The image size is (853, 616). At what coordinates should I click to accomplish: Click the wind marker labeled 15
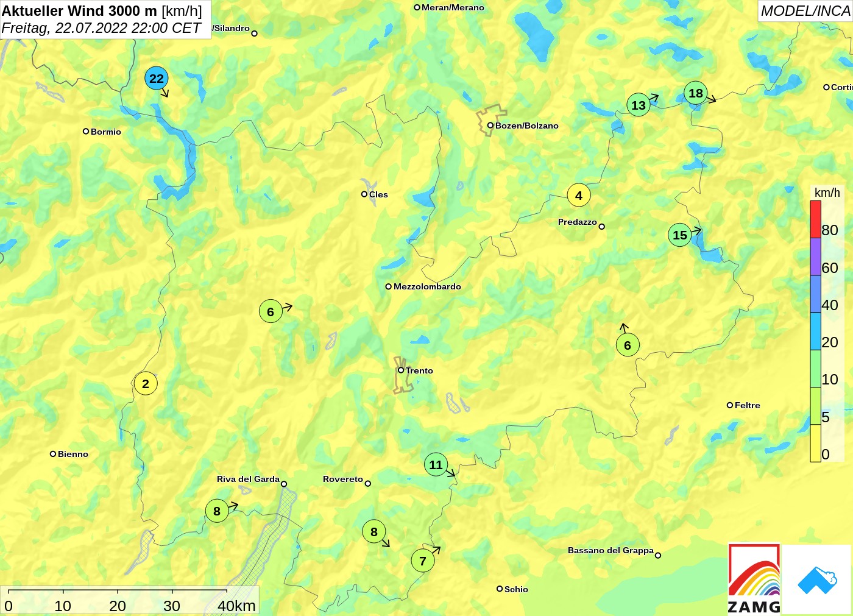(x=680, y=235)
